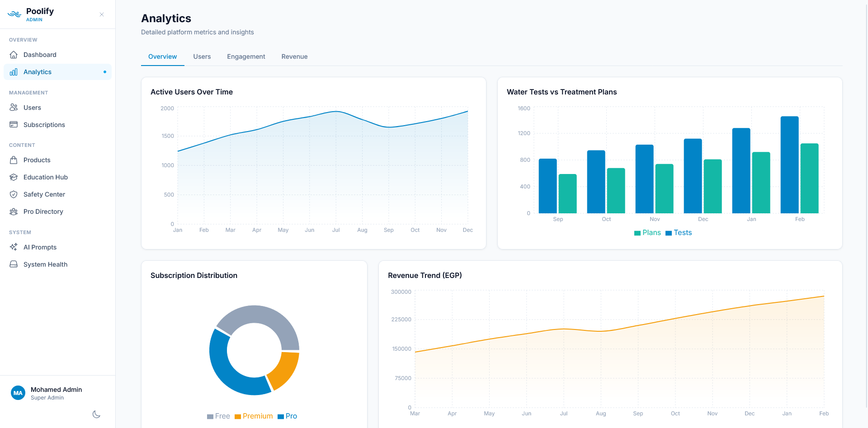Go to Subscriptions in sidebar

[x=57, y=125]
